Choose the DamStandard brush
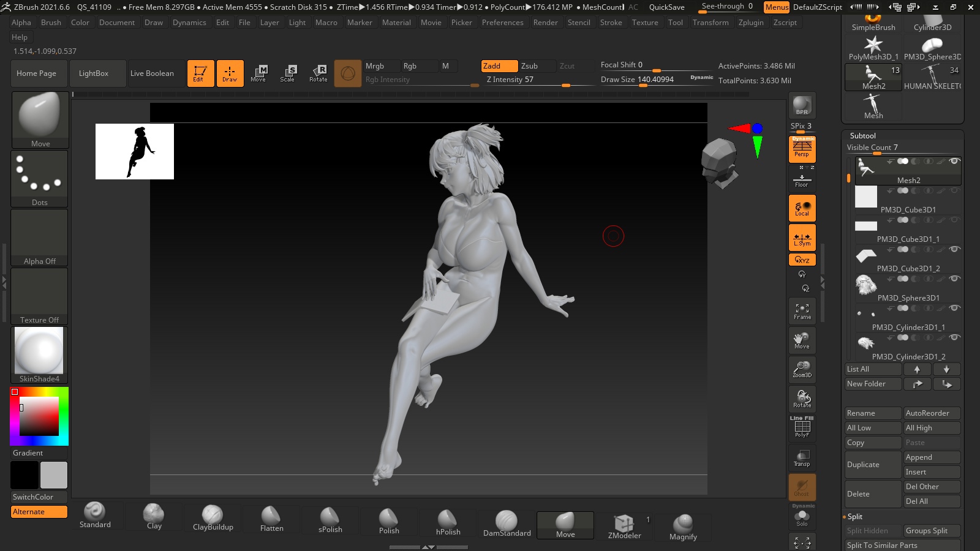The width and height of the screenshot is (980, 551). coord(507,524)
